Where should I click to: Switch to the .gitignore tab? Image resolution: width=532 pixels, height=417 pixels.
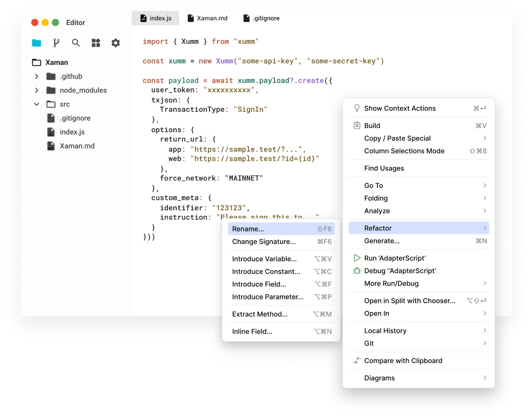tap(261, 18)
